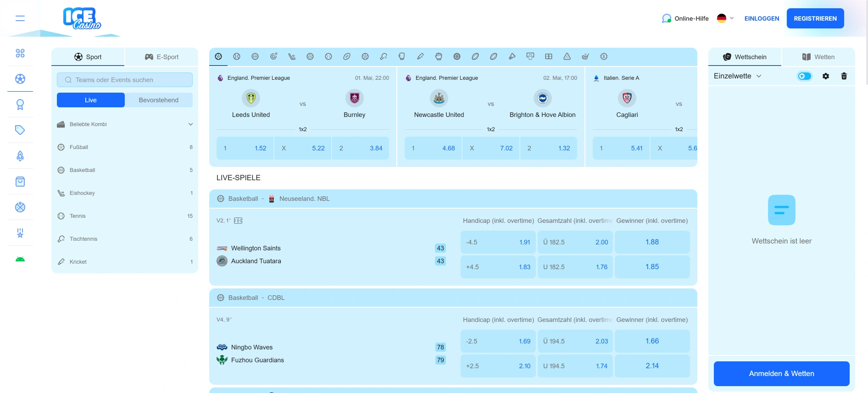868x393 pixels.
Task: Bet on Burnley win at 3.84
Action: click(x=361, y=148)
